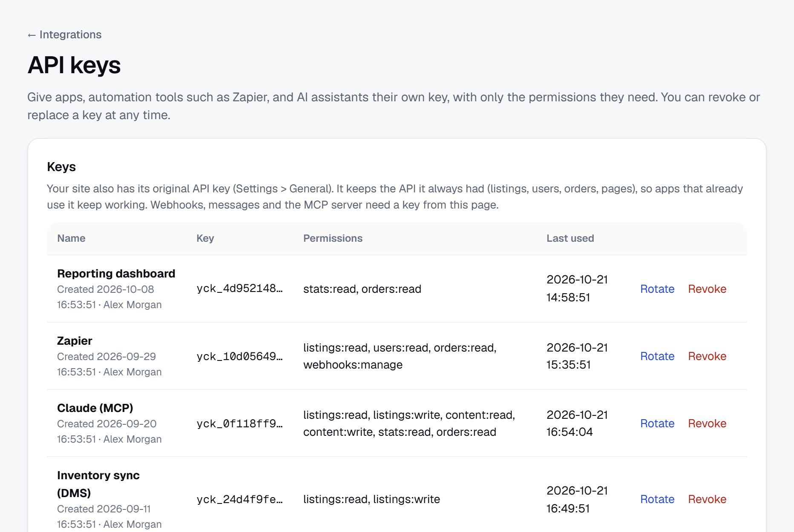Select key value yck_0f118ff9…
The image size is (794, 532).
pyautogui.click(x=239, y=423)
